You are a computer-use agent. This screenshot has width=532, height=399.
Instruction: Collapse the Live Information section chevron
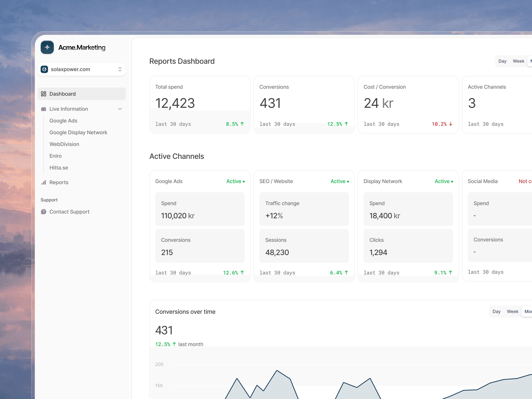pyautogui.click(x=120, y=109)
